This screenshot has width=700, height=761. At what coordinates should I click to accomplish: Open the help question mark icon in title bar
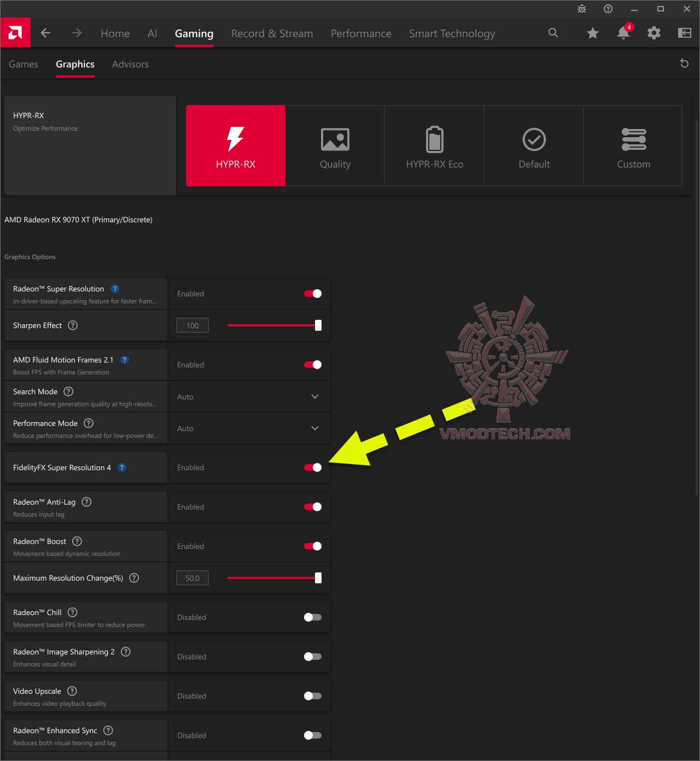608,9
